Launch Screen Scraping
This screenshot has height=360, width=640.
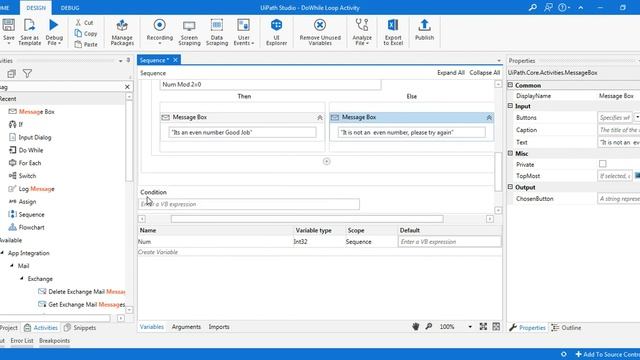click(189, 32)
